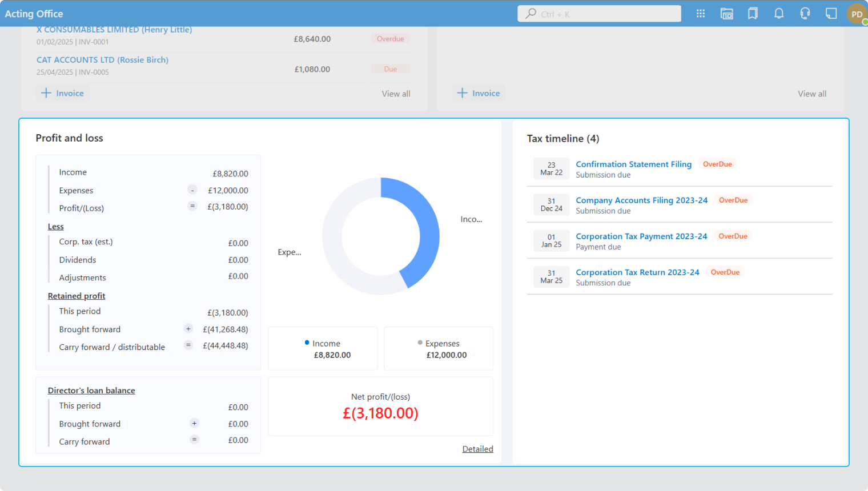This screenshot has height=491, width=868.
Task: Open the apps grid menu
Action: 700,14
